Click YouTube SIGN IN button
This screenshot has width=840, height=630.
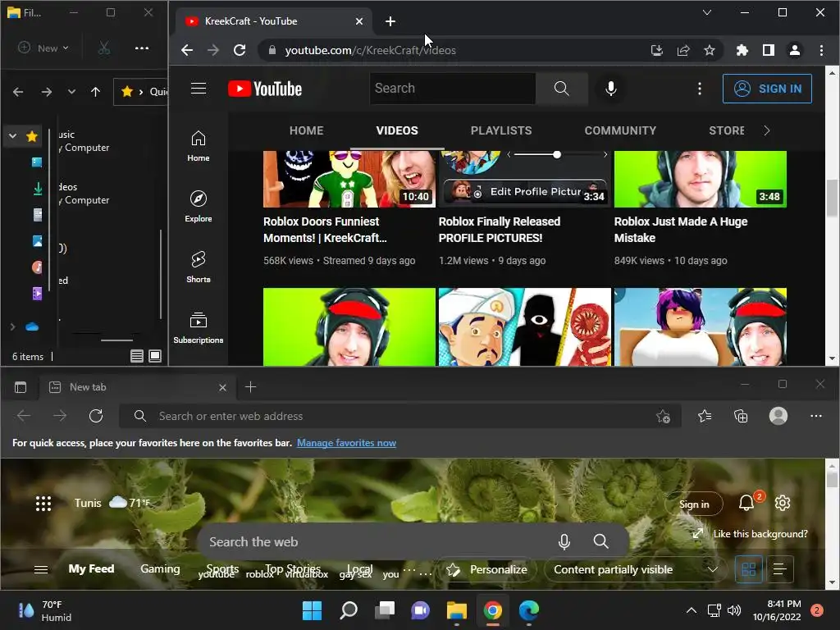pos(767,89)
